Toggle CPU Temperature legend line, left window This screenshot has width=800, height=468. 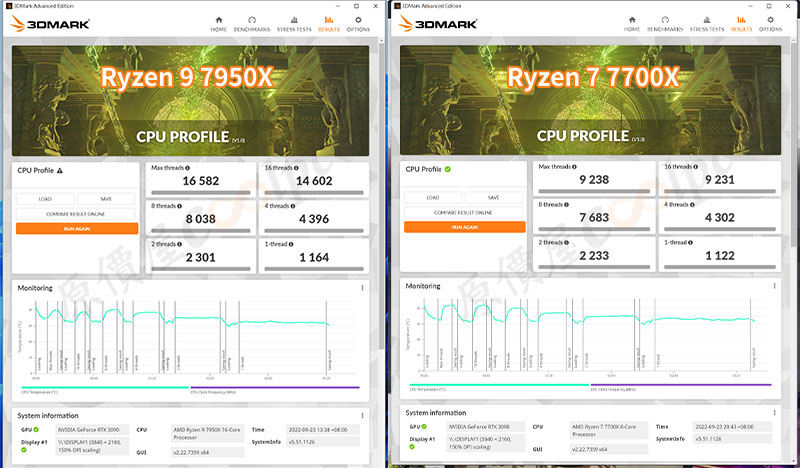(x=105, y=388)
